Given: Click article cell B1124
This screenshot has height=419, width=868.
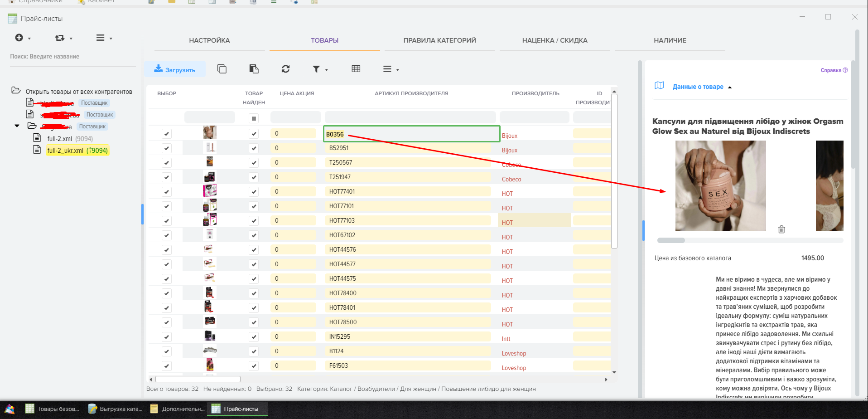Looking at the screenshot, I should 407,351.
